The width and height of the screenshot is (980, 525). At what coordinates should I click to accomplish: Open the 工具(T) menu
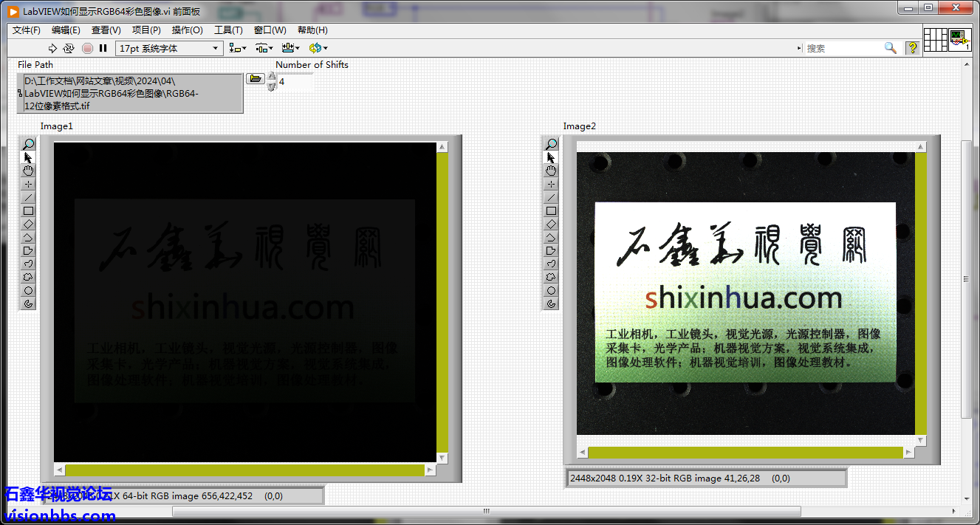click(x=228, y=30)
